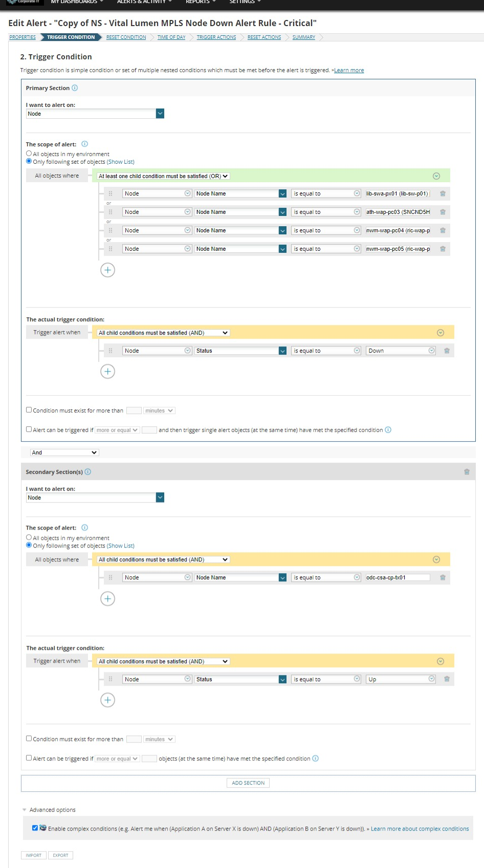Delete the odc-csa-cp-tx01 condition
Screen dimensions: 484x868
tap(443, 577)
